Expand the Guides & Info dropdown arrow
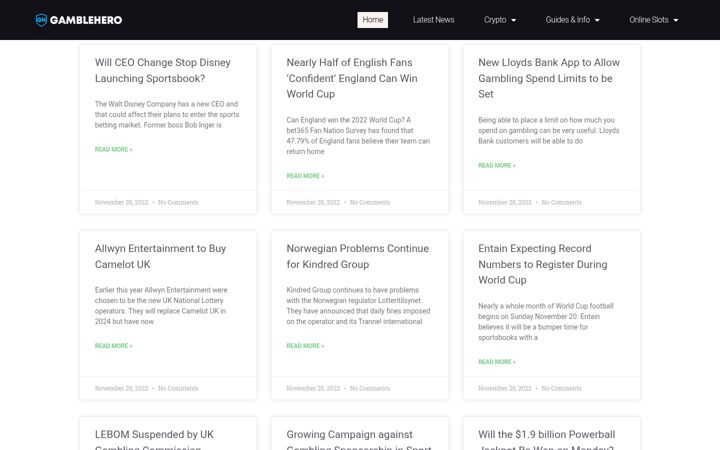 pyautogui.click(x=597, y=20)
